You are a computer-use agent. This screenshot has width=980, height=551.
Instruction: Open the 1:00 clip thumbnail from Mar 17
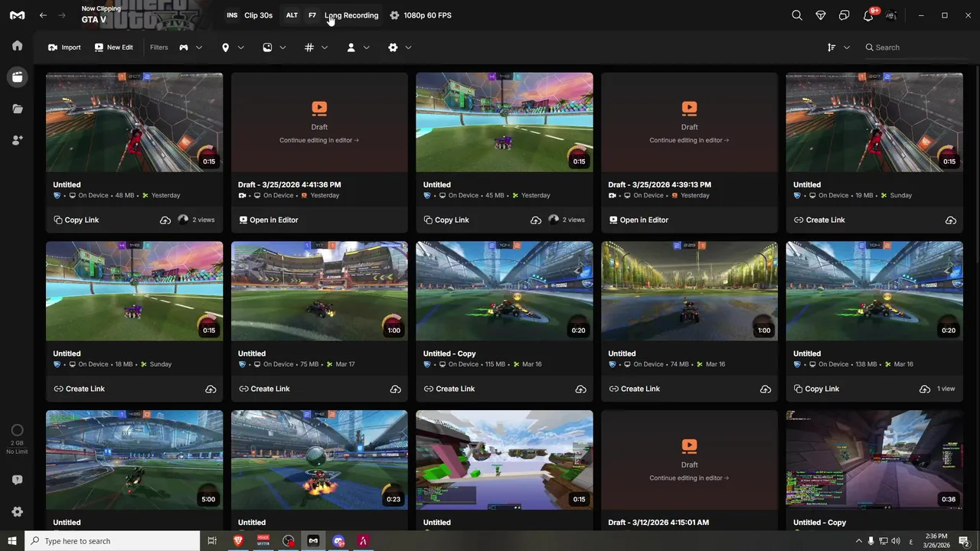click(319, 292)
